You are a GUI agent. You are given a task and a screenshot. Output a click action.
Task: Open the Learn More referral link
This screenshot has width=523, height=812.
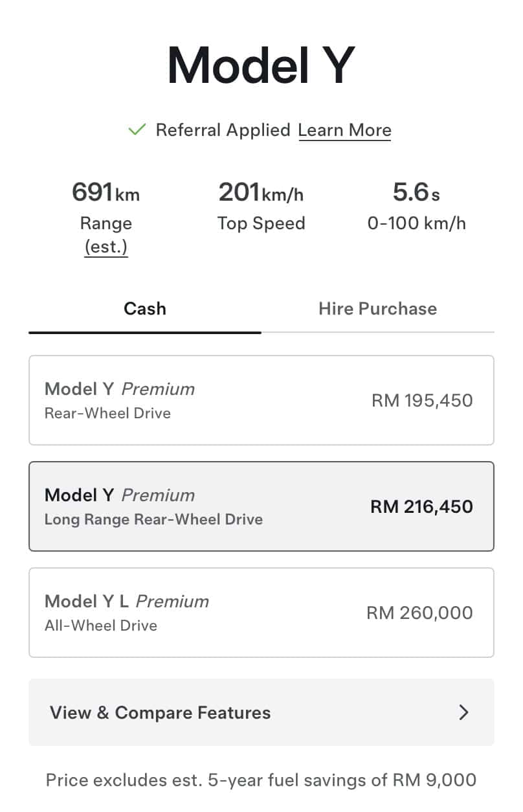point(344,130)
